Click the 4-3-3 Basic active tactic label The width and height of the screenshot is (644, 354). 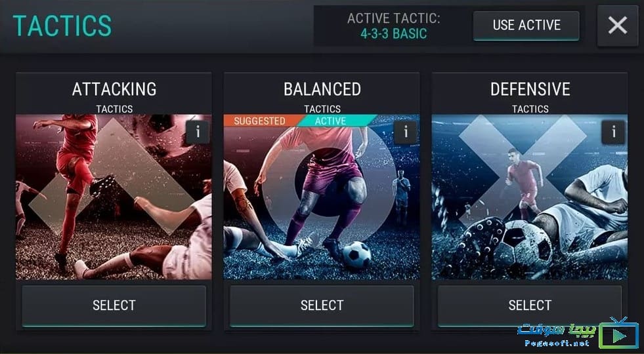[x=393, y=33]
